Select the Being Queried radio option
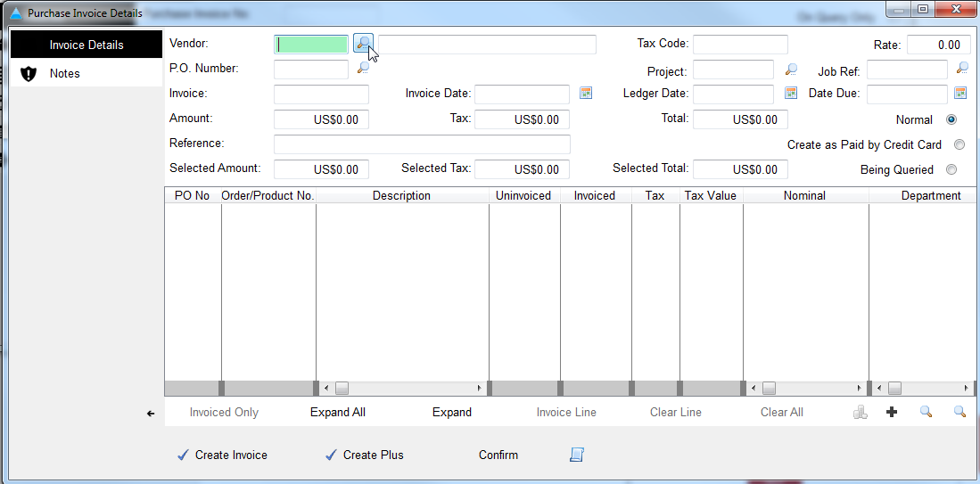The width and height of the screenshot is (980, 484). pyautogui.click(x=951, y=169)
